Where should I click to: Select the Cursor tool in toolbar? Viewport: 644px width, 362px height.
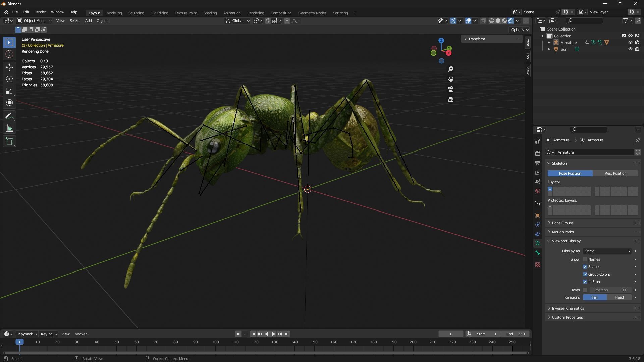pyautogui.click(x=9, y=54)
